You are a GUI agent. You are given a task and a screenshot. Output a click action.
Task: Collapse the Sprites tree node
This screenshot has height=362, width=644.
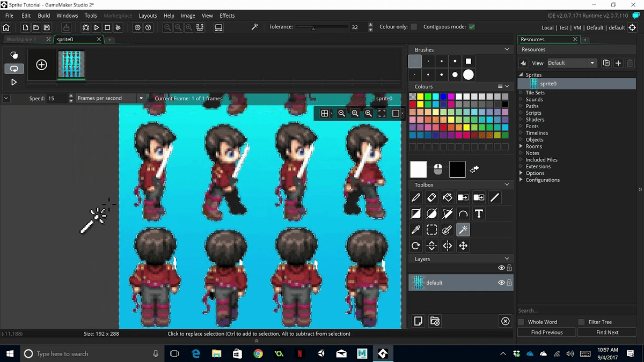tap(521, 75)
